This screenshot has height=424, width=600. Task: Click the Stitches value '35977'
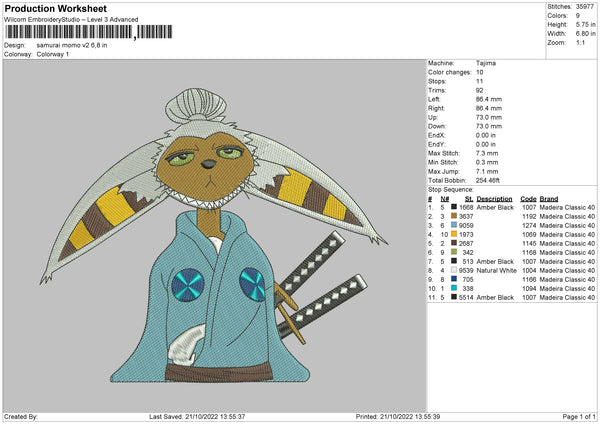click(585, 7)
